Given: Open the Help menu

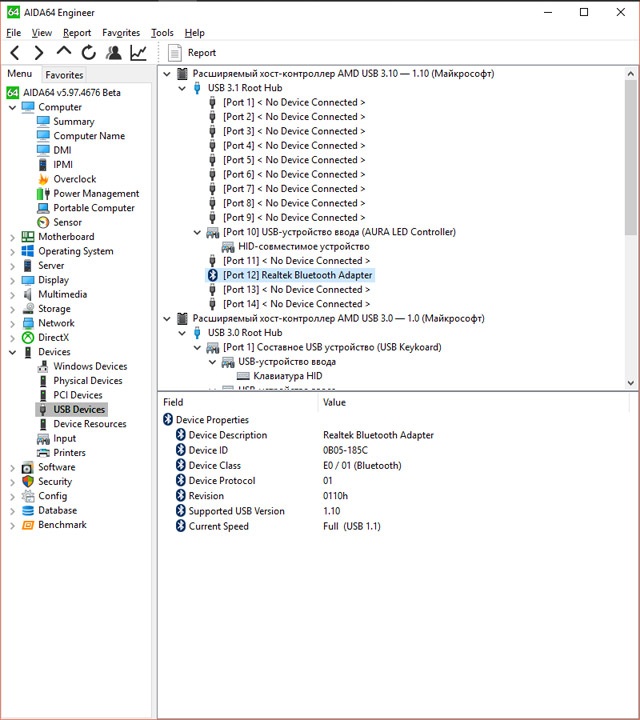Looking at the screenshot, I should [x=194, y=33].
